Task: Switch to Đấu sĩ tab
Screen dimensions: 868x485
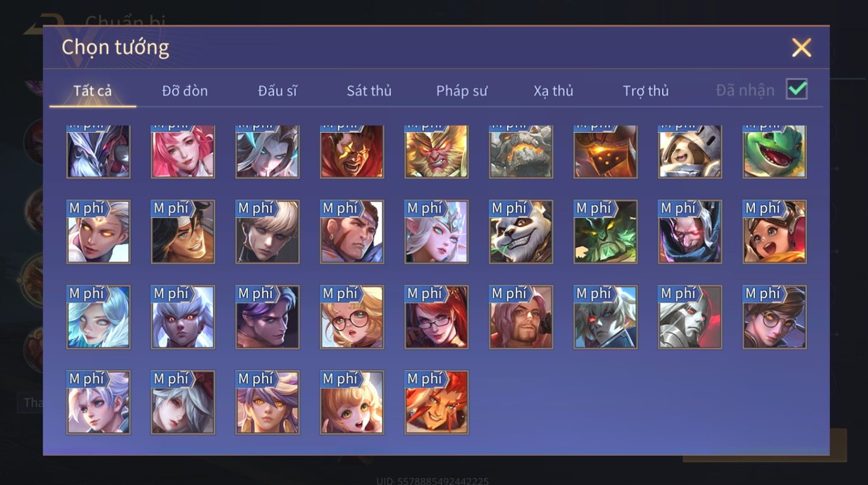Action: tap(277, 91)
